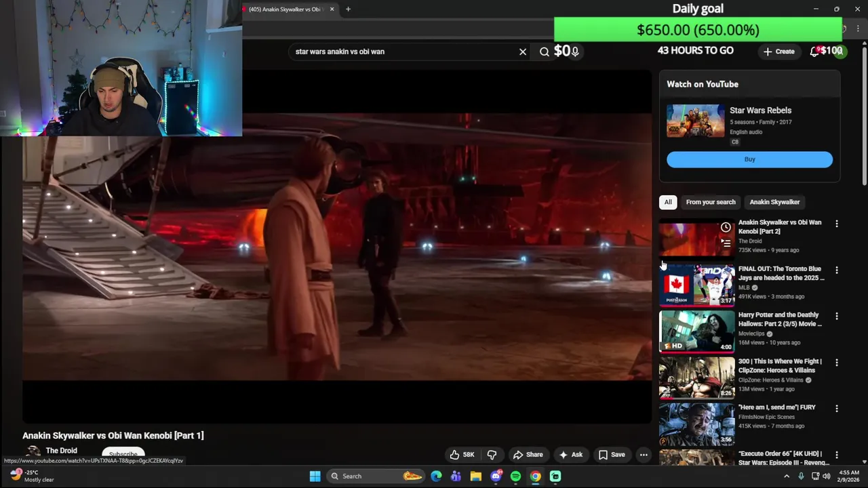Open the 300 This Is Where We Fight thumbnail
The height and width of the screenshot is (488, 868).
[696, 378]
